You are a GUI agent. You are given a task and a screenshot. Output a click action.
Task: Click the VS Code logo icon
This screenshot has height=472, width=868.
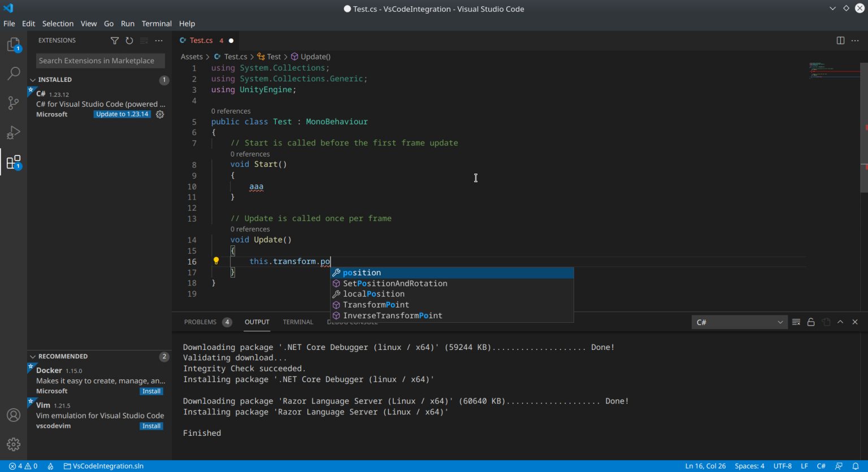pos(8,8)
